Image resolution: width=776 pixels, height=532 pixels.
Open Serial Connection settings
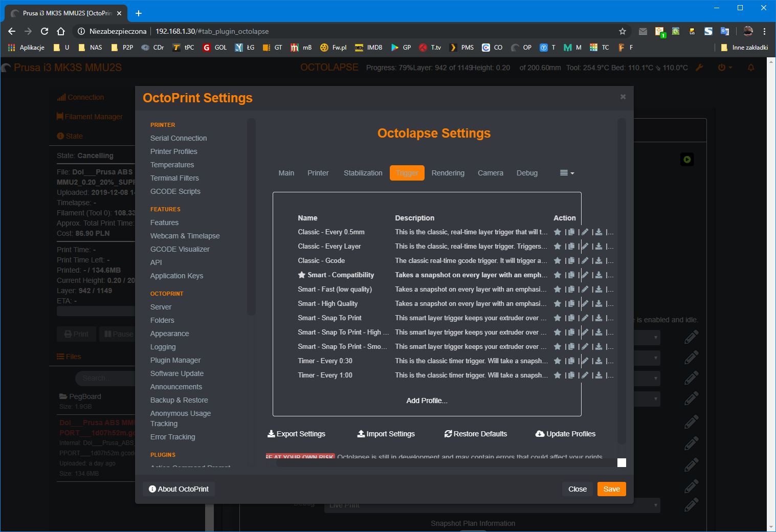(179, 138)
